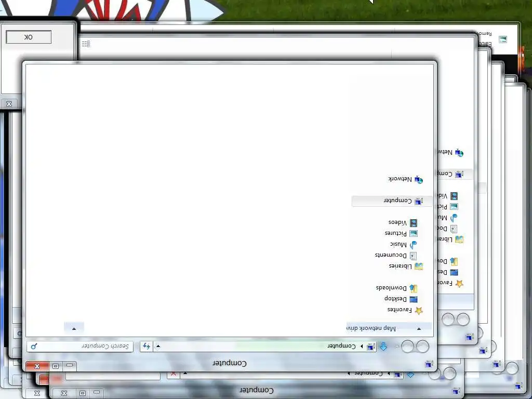
Task: Click the Pictures icon in the second window
Action: pyautogui.click(x=454, y=207)
